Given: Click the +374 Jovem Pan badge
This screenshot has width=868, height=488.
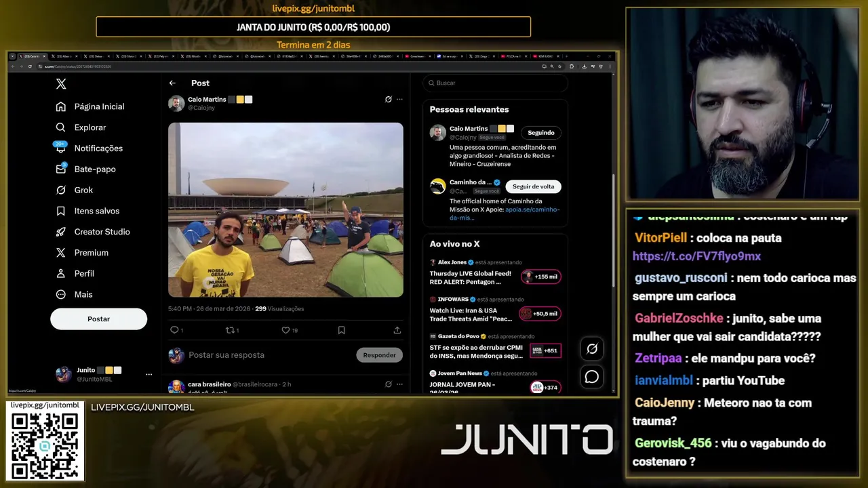Looking at the screenshot, I should 546,388.
